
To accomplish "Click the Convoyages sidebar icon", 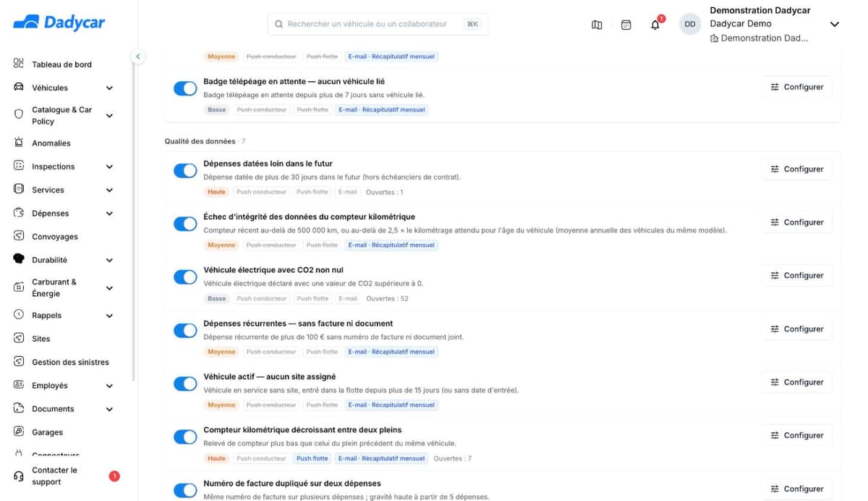I will click(x=19, y=236).
